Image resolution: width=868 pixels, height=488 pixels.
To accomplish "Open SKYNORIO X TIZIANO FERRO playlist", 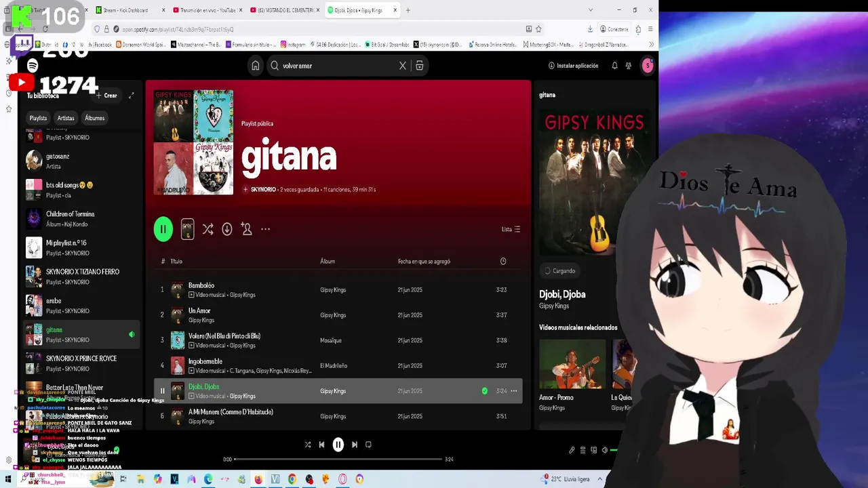I will (81, 277).
